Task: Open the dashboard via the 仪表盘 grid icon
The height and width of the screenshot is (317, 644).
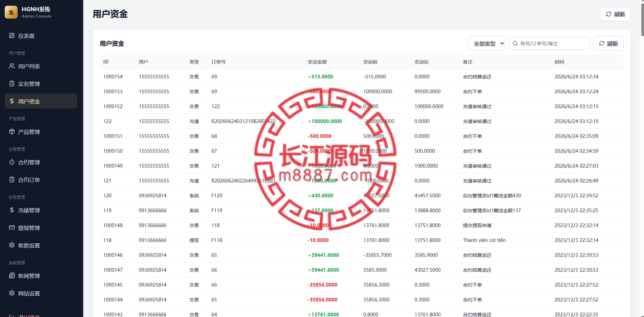Action: tap(12, 35)
